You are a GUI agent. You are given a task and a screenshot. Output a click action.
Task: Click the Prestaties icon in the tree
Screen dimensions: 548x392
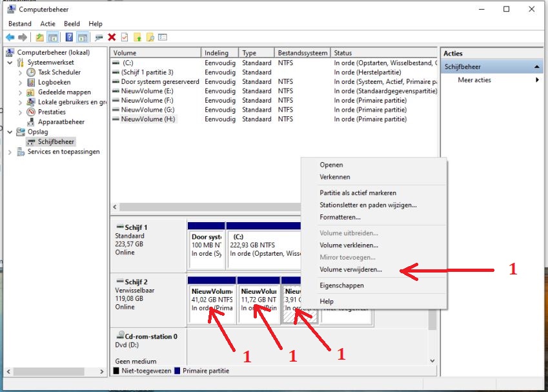[x=31, y=112]
